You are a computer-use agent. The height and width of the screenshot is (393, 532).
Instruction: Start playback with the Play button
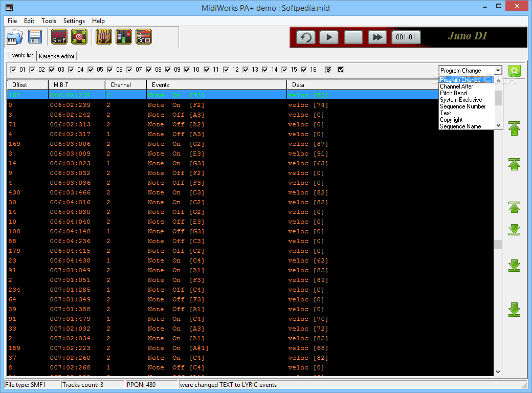(329, 37)
